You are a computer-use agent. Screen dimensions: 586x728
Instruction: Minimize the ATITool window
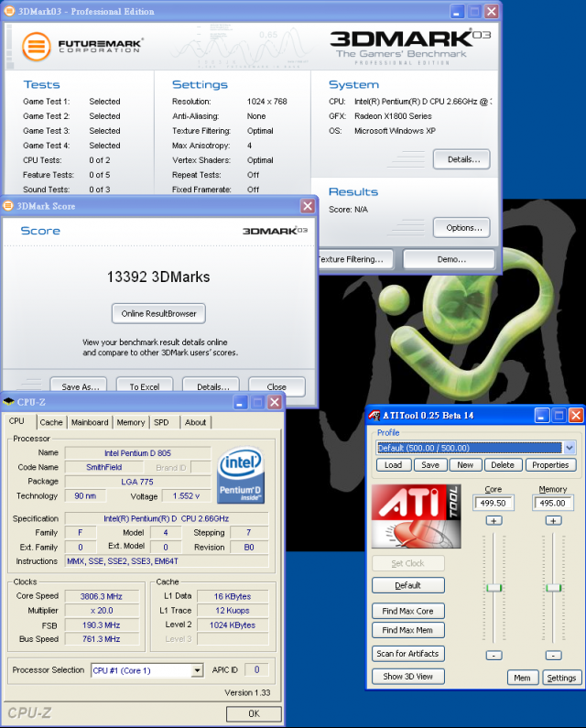point(541,415)
